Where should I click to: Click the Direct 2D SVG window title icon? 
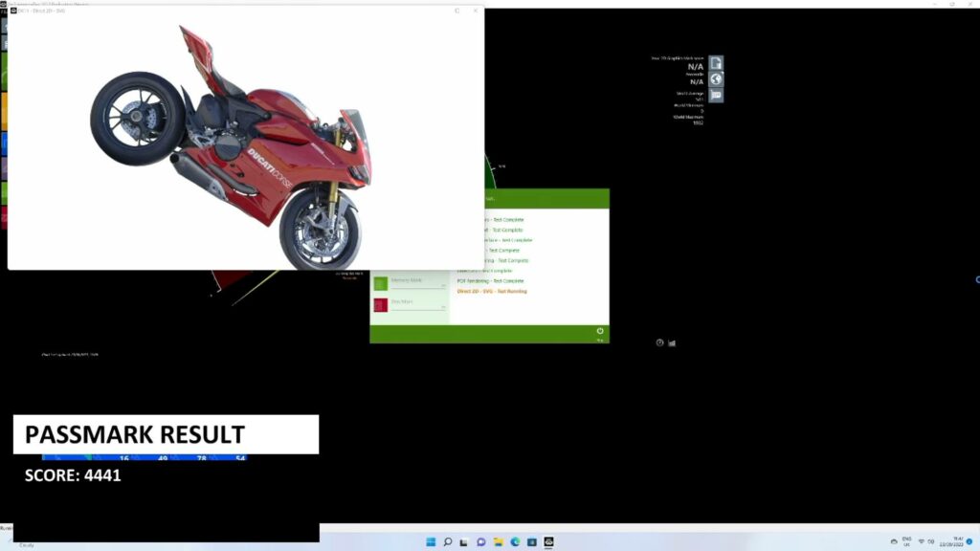(x=13, y=11)
